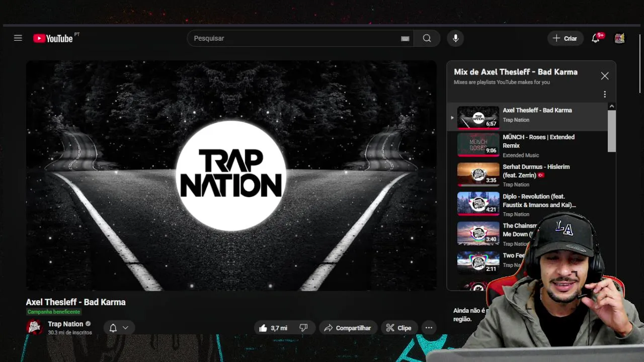Open more actions ellipsis under video

429,328
